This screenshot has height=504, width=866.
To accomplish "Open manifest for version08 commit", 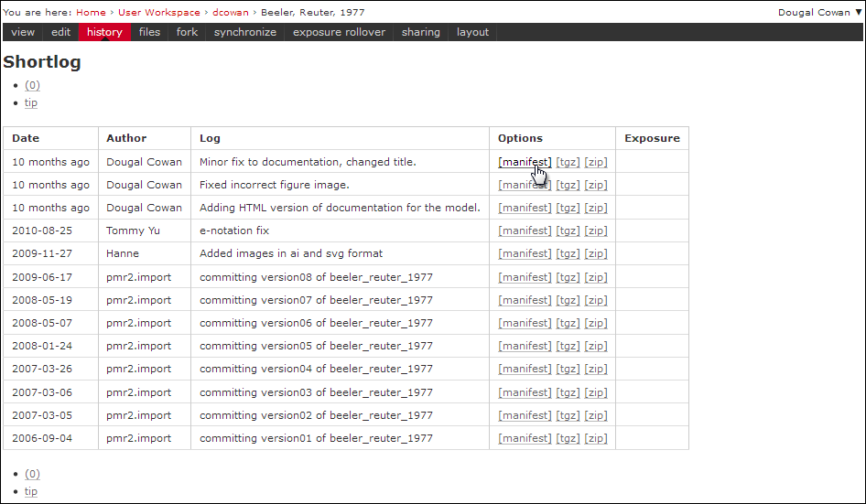I will (x=525, y=277).
